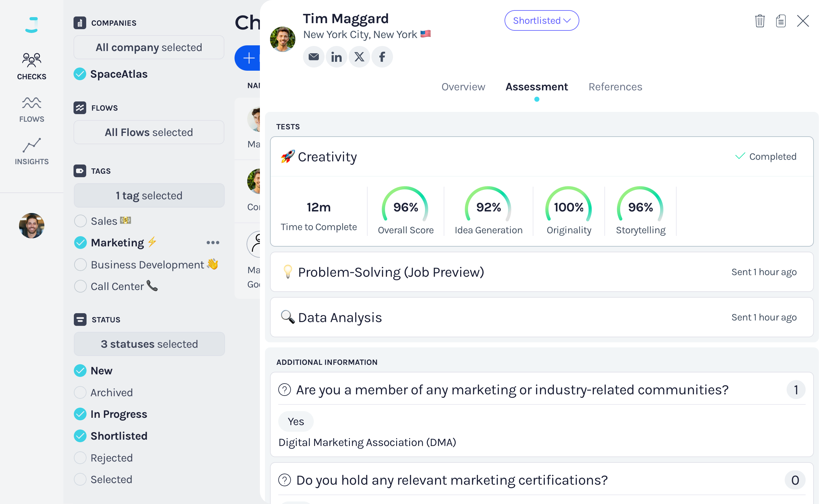
Task: Switch to the References tab
Action: (x=615, y=87)
